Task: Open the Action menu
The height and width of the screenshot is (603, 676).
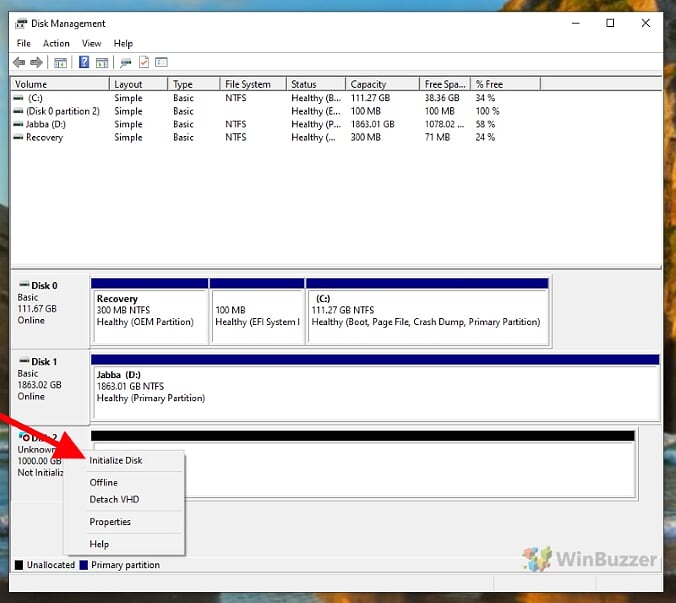Action: point(56,44)
